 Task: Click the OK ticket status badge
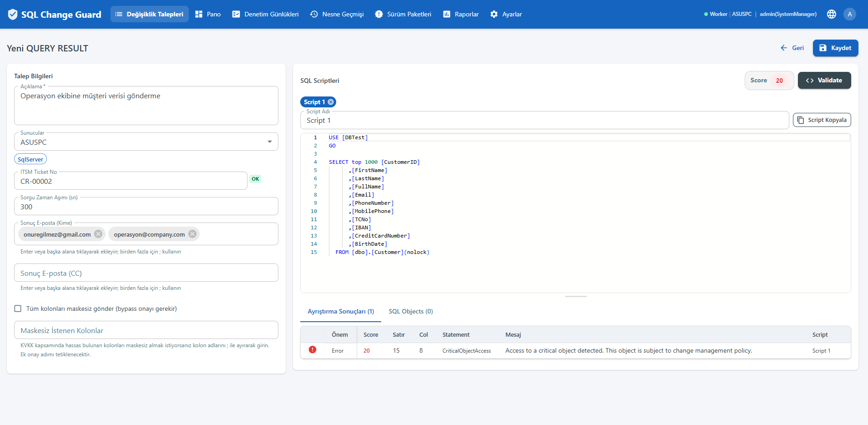click(x=255, y=179)
